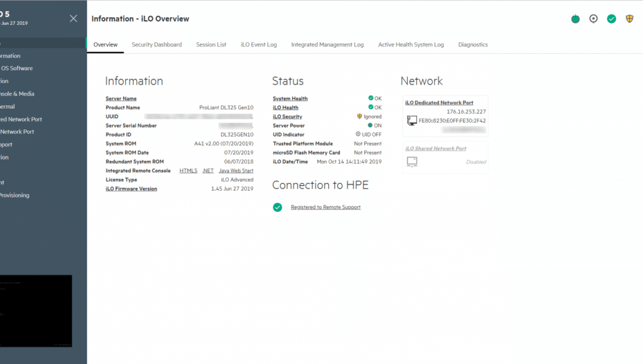
Task: Click the UID OFF indicator icon
Action: (x=358, y=135)
